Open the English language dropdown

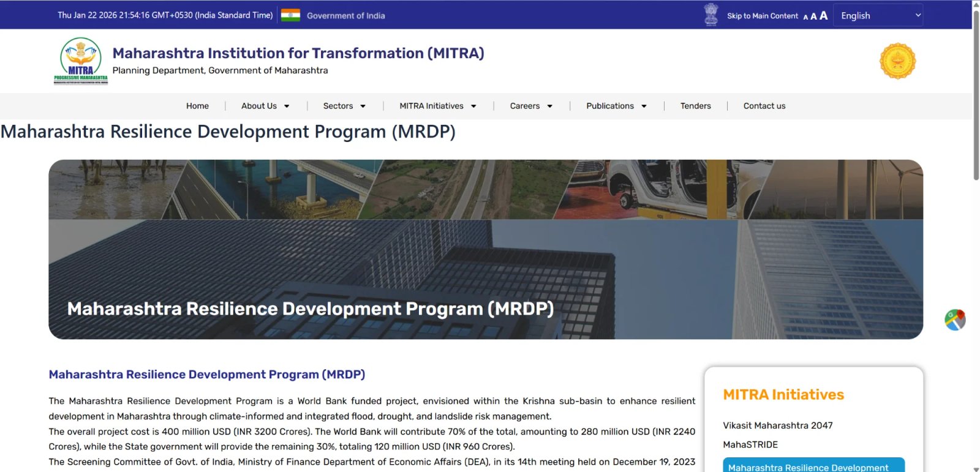878,15
